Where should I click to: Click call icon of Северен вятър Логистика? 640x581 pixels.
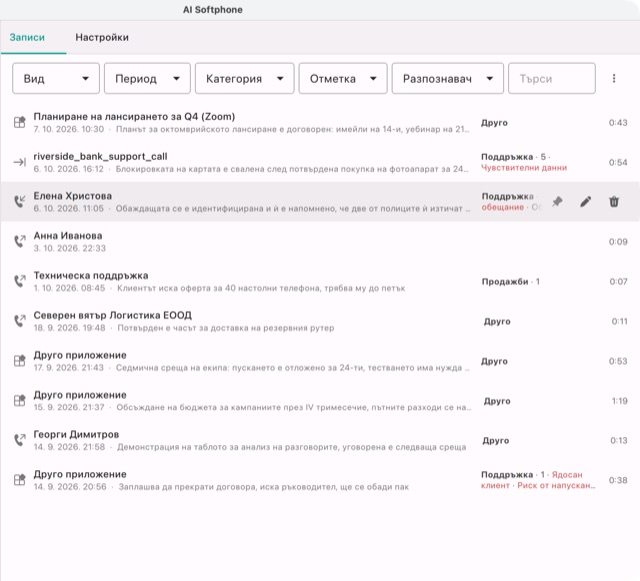20,321
